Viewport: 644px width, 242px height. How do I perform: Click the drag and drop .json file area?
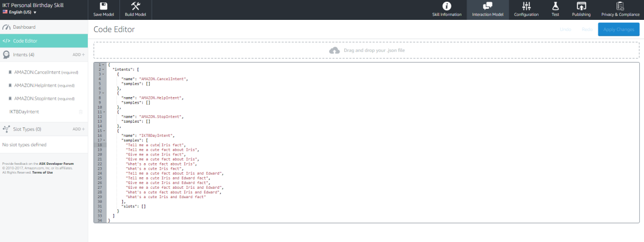pos(366,50)
